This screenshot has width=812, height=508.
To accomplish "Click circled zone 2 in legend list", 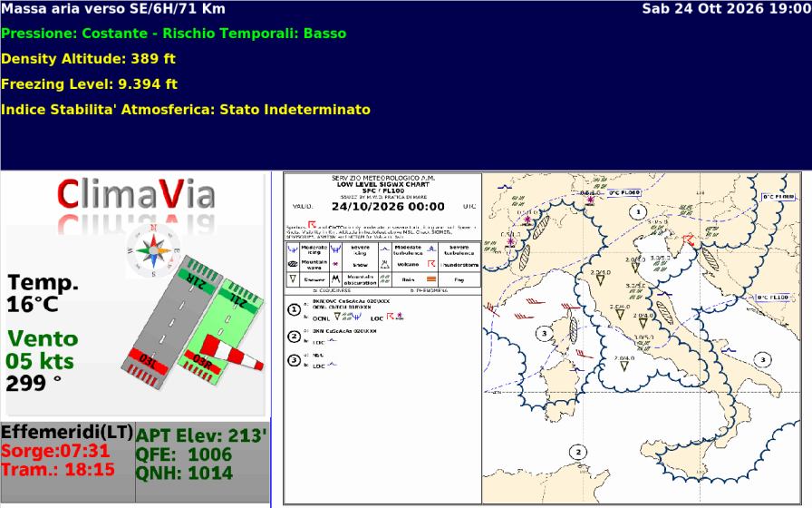I will (294, 337).
